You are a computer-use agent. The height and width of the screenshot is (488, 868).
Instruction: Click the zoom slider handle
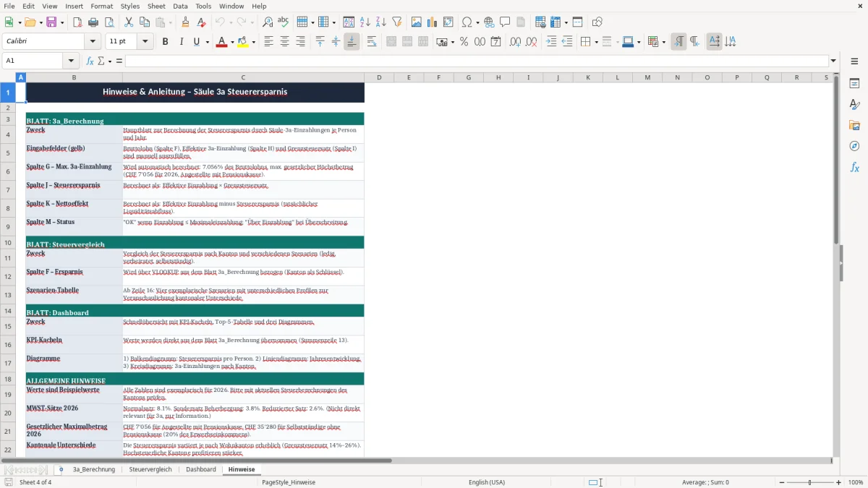tap(810, 482)
